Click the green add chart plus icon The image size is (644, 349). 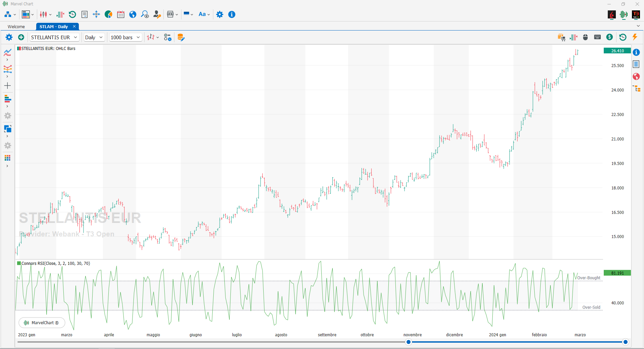[x=21, y=37]
